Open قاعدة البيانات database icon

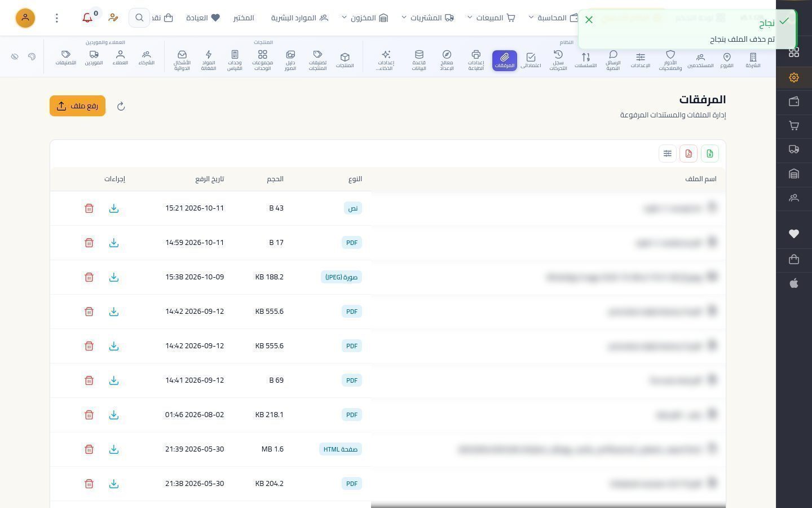[x=419, y=60]
